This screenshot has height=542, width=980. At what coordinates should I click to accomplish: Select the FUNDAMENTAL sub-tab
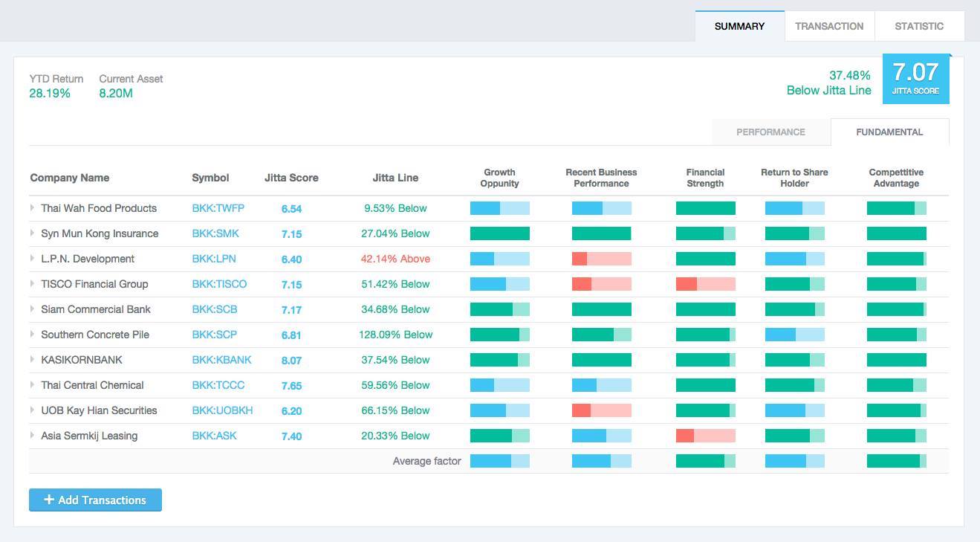pyautogui.click(x=889, y=132)
